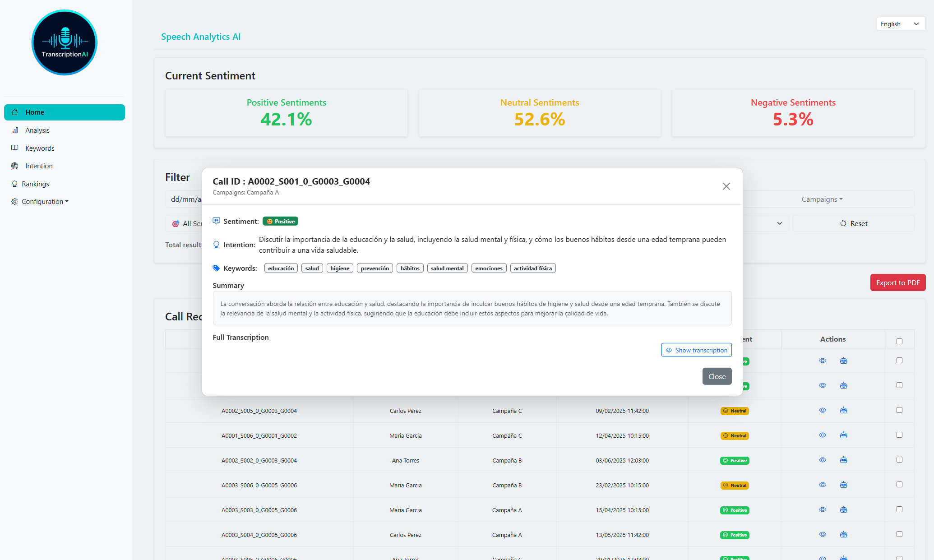
Task: Click the educación keyword tag
Action: [281, 268]
